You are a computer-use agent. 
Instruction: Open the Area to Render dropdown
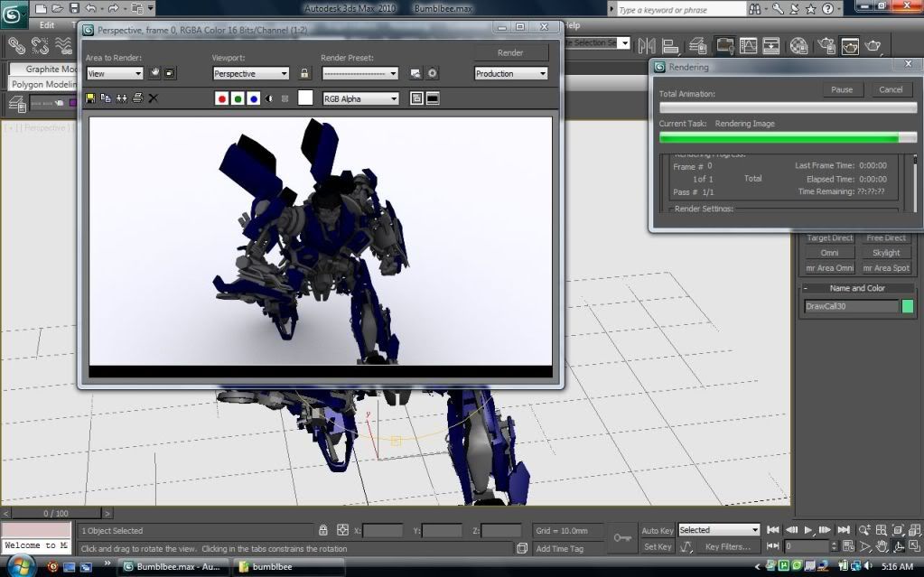click(x=115, y=74)
